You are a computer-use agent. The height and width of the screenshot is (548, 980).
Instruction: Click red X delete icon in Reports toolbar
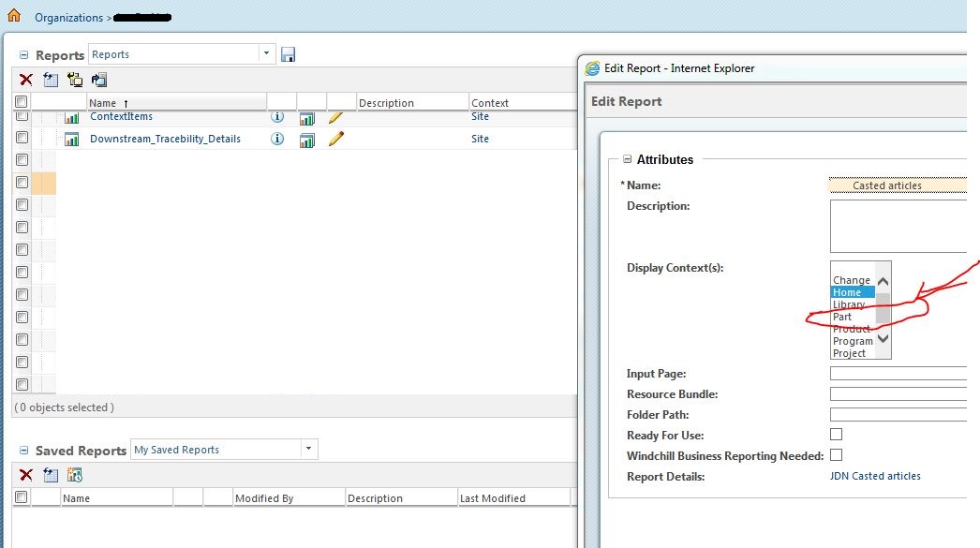[x=26, y=81]
